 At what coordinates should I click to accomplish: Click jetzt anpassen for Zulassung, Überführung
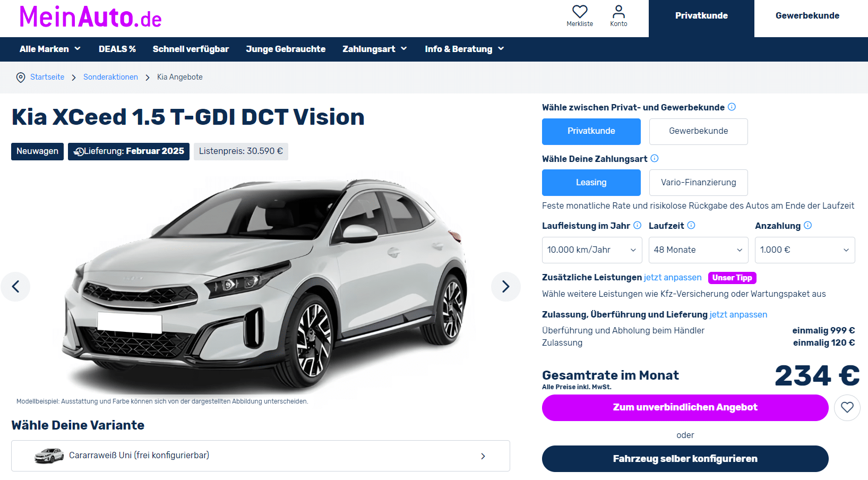pyautogui.click(x=738, y=314)
